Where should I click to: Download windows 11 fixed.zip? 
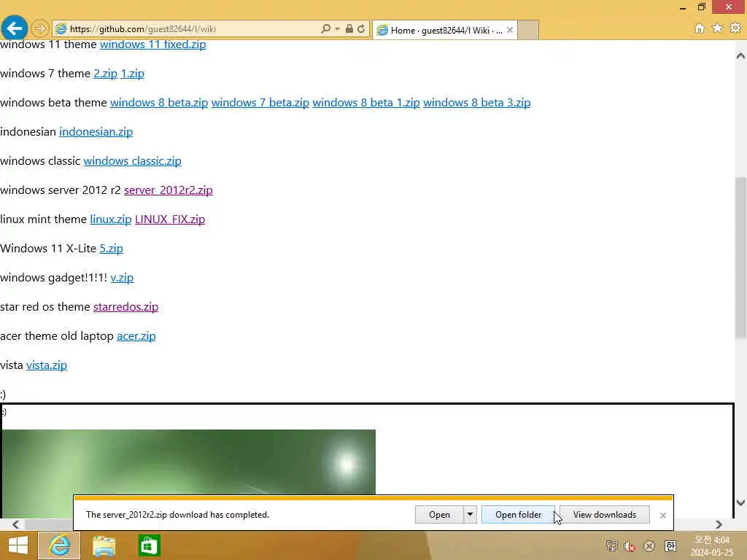tap(153, 44)
